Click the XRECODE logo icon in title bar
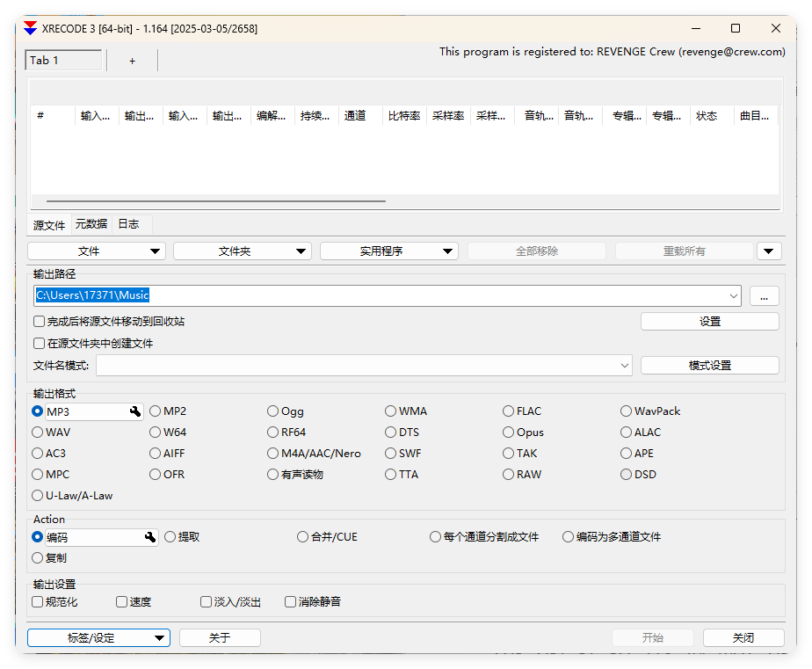812x669 pixels. [x=28, y=28]
